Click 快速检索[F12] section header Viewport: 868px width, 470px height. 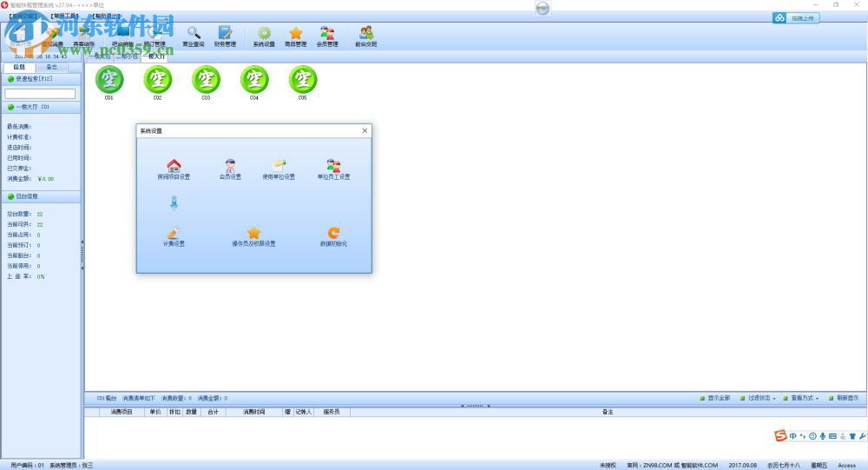click(x=41, y=79)
